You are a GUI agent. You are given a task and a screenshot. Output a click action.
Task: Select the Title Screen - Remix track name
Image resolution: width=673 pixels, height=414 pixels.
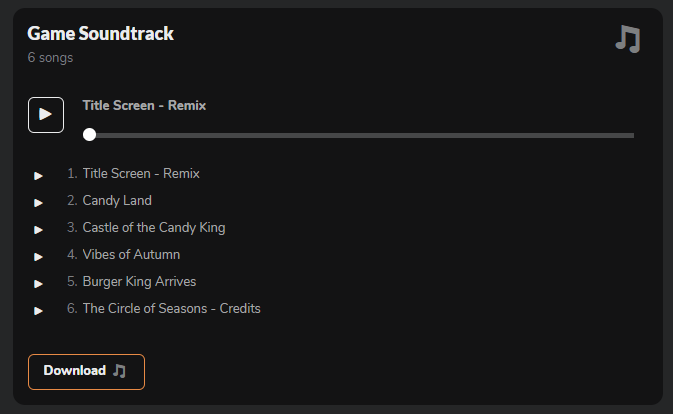[x=141, y=173]
